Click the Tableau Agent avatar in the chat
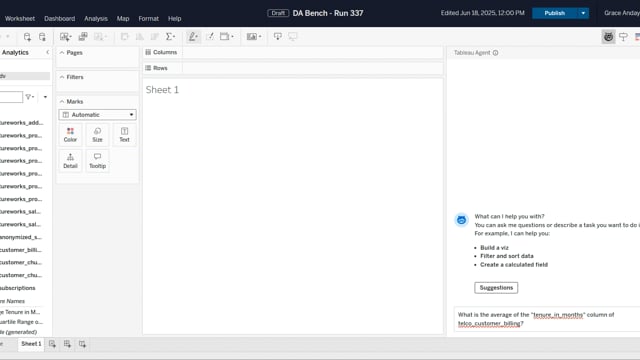Image resolution: width=640 pixels, height=360 pixels. point(461,220)
